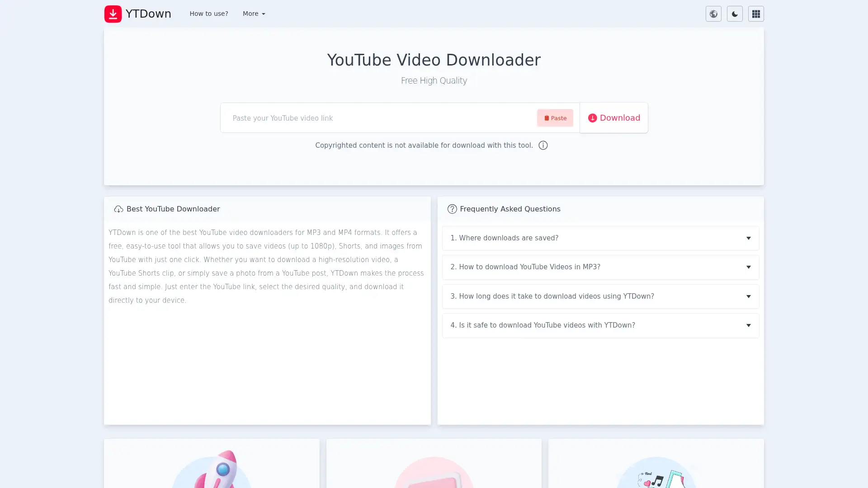868x488 pixels.
Task: Expand the safety question about YTDown
Action: click(x=600, y=325)
